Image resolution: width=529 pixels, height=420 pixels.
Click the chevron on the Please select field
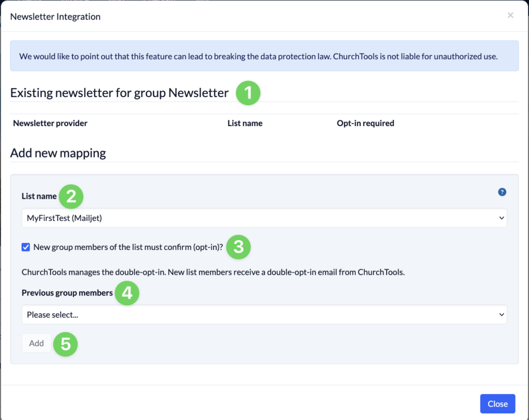[501, 314]
